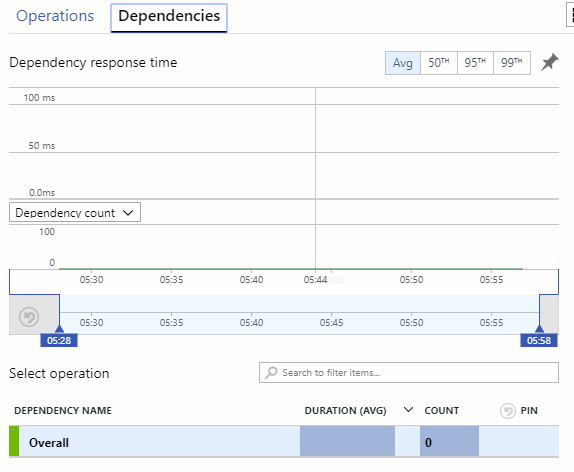Switch to the 95th percentile view

pyautogui.click(x=475, y=63)
